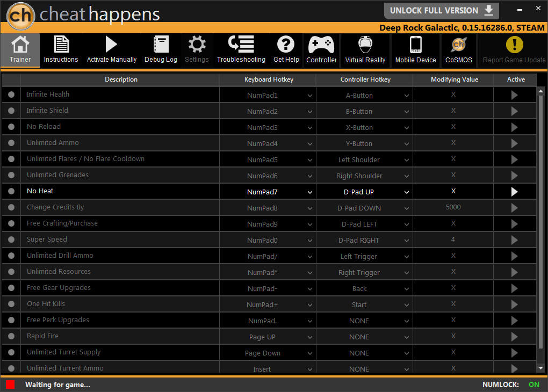Toggle the Unlimited Turret Supply row indicator

pyautogui.click(x=11, y=352)
